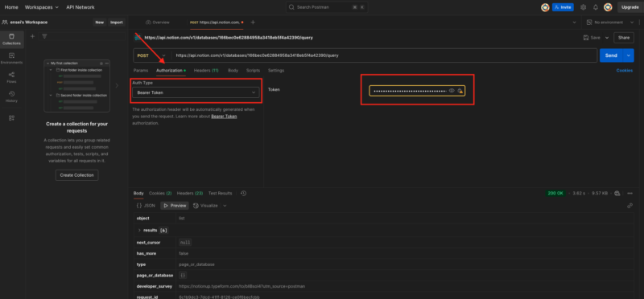Switch to the Settings tab

coord(276,71)
